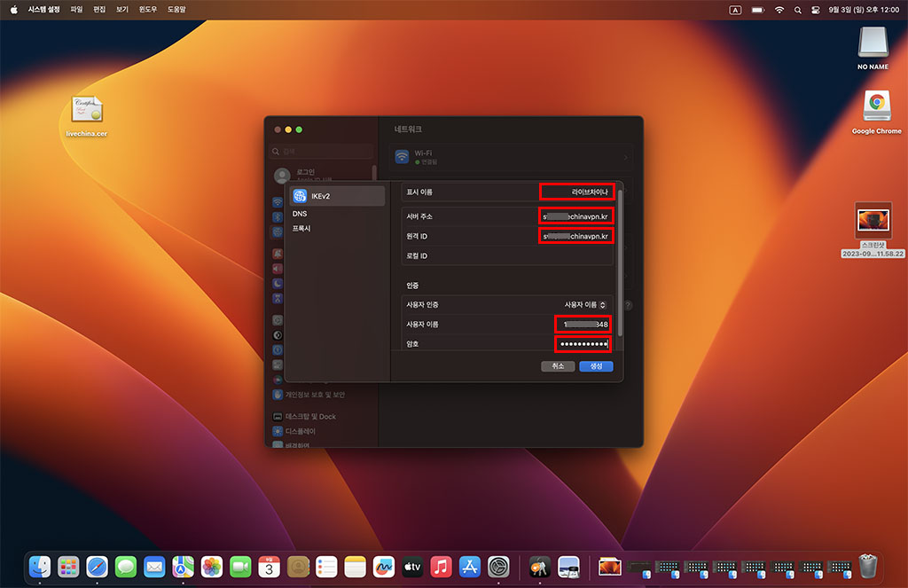Open Reminders from the Dock
Viewport: 908px width, 588px height.
(326, 567)
